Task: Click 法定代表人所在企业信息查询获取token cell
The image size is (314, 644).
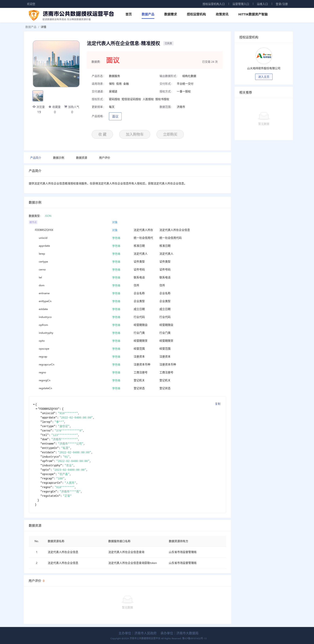Action: coord(133,563)
